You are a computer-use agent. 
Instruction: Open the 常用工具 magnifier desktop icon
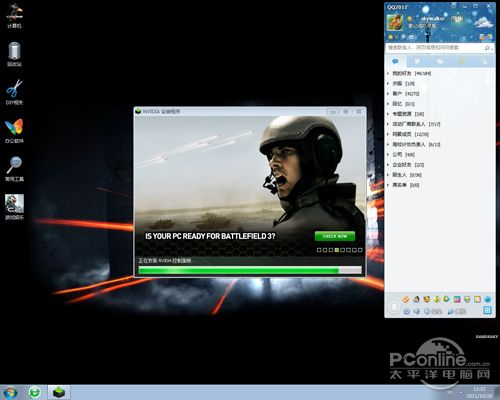tap(14, 169)
